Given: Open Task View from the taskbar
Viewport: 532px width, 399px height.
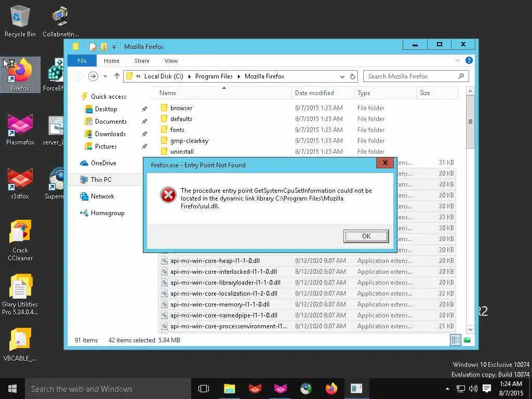Looking at the screenshot, I should pos(204,389).
